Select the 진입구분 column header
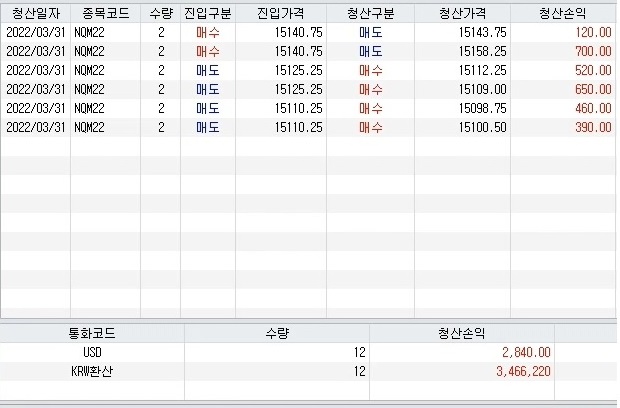 [x=208, y=14]
